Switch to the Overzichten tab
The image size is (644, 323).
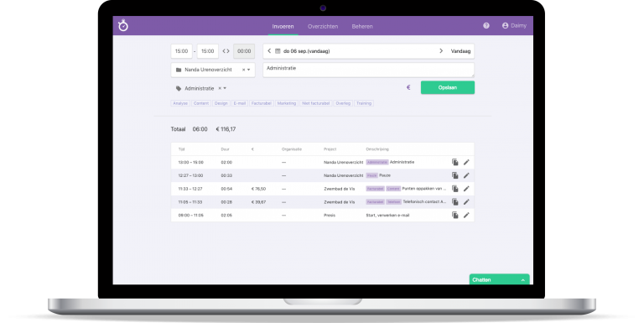coord(323,26)
